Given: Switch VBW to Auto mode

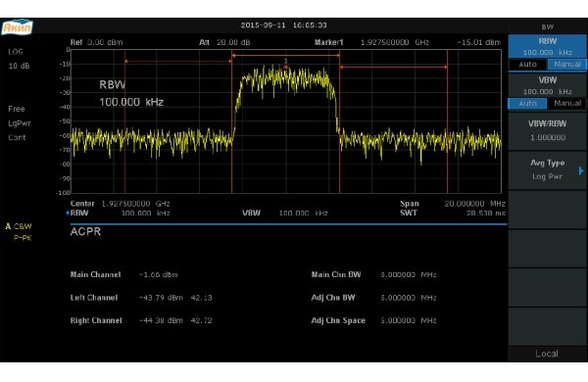Looking at the screenshot, I should tap(527, 104).
